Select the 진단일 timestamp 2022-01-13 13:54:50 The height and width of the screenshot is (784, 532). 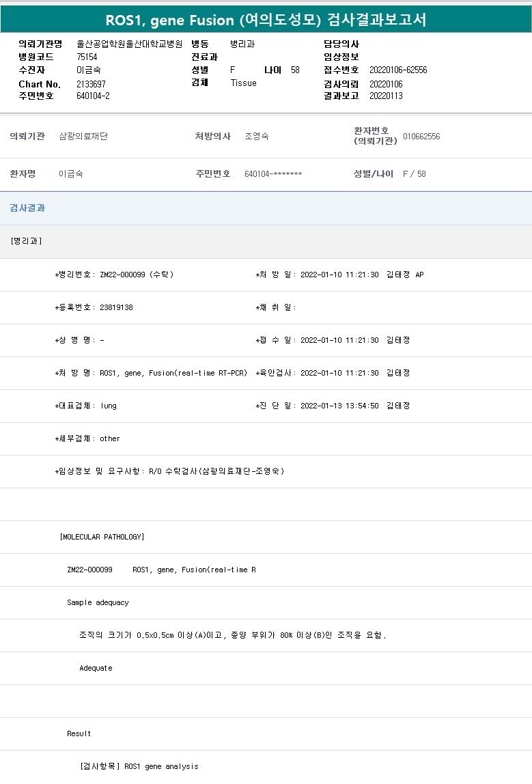[339, 406]
